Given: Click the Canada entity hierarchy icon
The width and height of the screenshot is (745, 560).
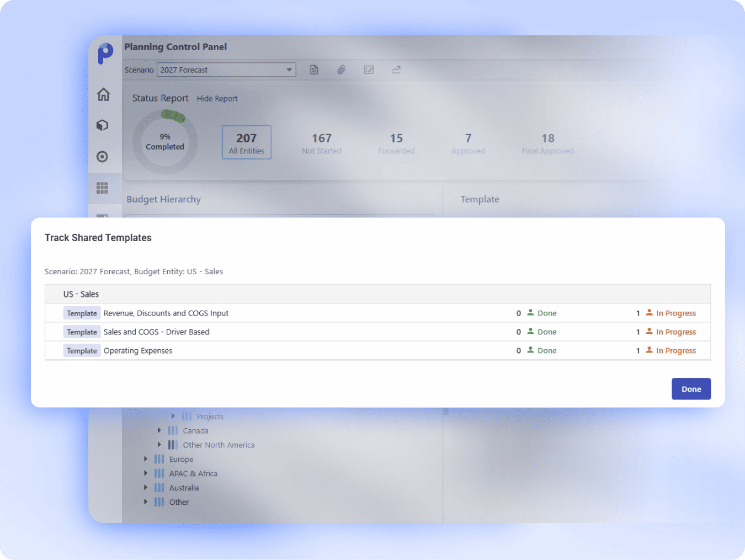Looking at the screenshot, I should coord(173,430).
